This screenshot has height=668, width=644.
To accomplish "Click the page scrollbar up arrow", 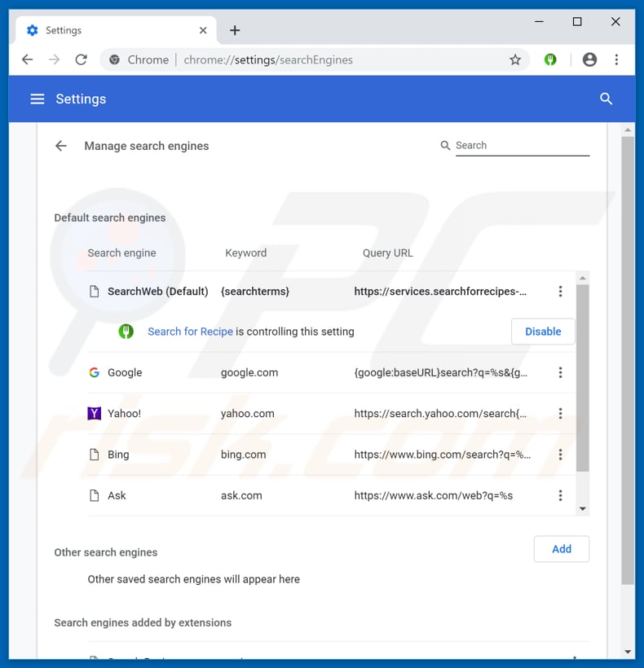I will (x=628, y=130).
